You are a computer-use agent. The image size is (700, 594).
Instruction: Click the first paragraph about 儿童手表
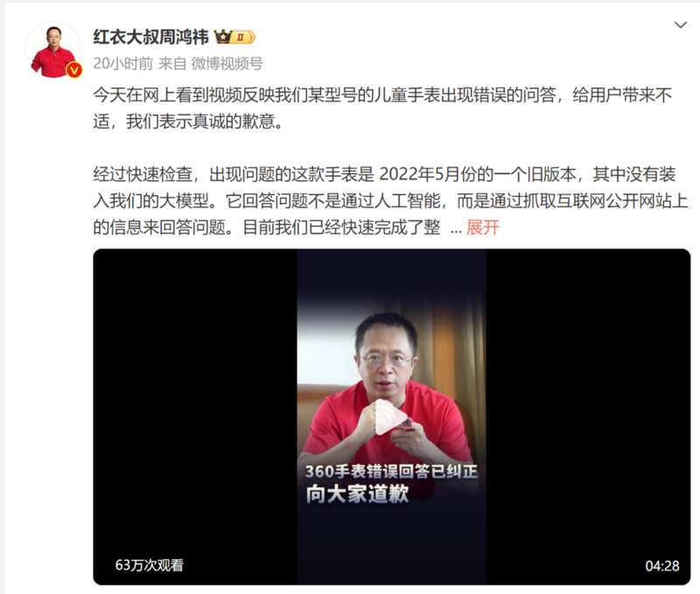382,108
